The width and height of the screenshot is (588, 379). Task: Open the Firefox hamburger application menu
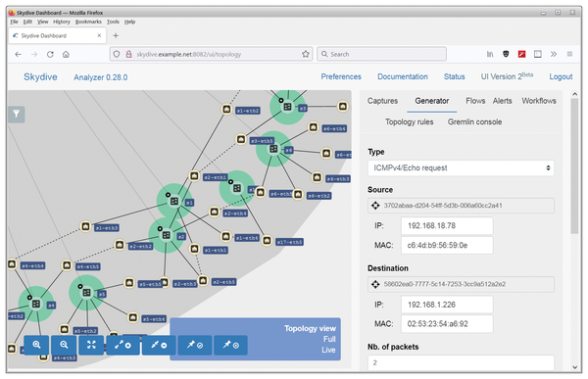(x=569, y=54)
